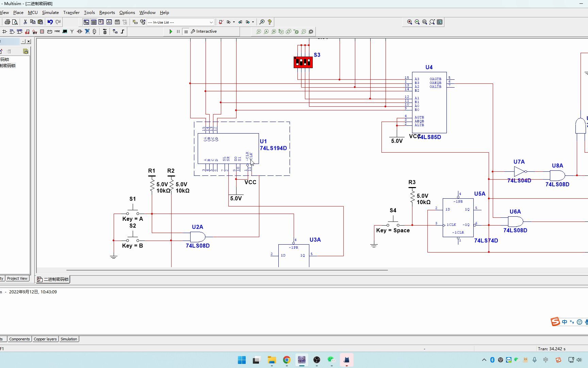Viewport: 588px width, 368px height.
Task: Place a MISC component icon
Action: click(x=57, y=31)
